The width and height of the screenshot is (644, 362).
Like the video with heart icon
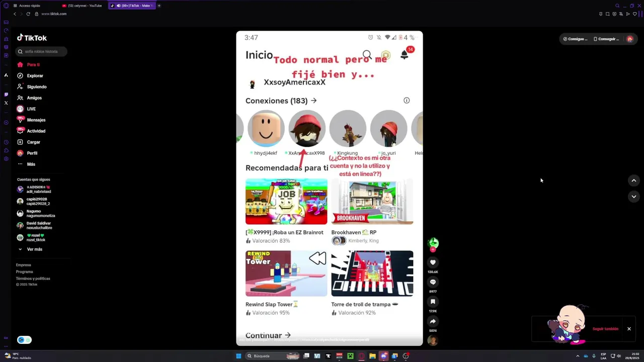(x=433, y=262)
